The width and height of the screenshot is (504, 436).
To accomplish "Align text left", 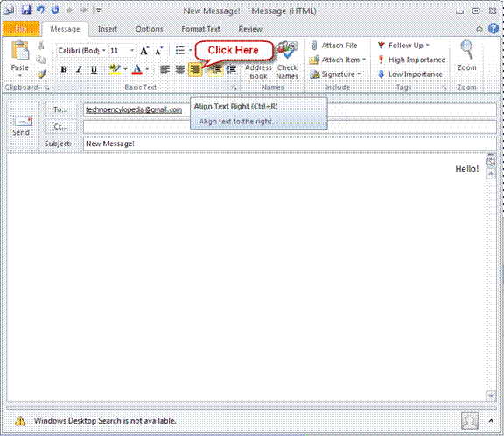I will point(164,69).
